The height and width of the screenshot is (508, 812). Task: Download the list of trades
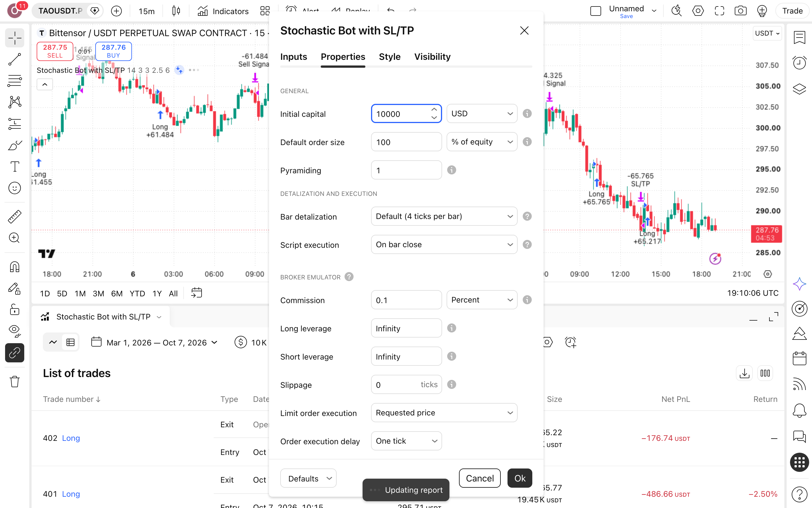pos(744,373)
